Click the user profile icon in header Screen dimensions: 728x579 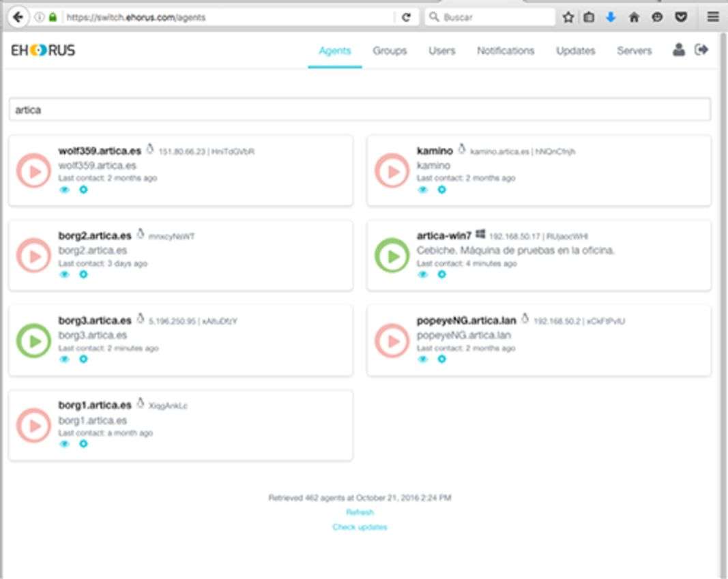tap(678, 50)
